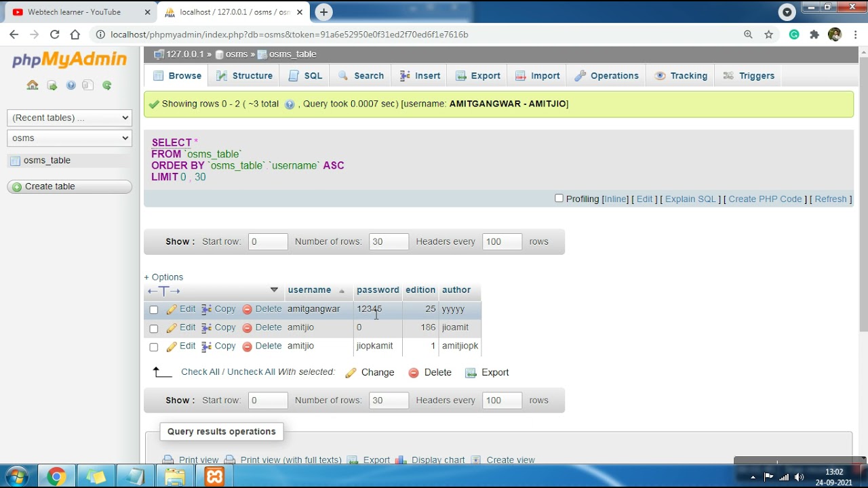Click the top Number of rows field
Screen dimensions: 868x488
pyautogui.click(x=389, y=242)
